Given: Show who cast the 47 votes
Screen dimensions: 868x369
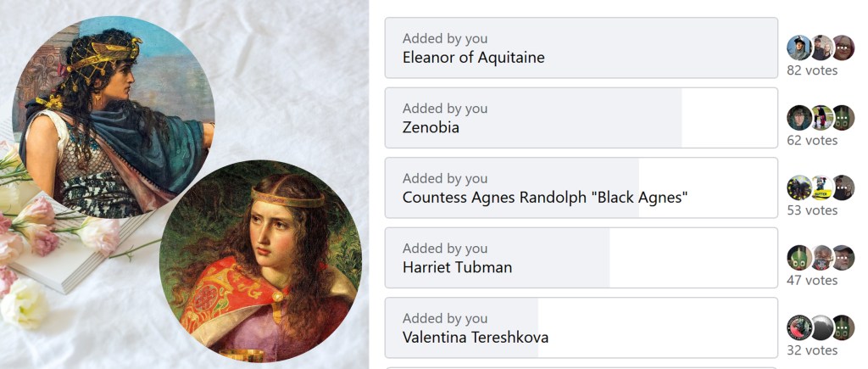Looking at the screenshot, I should pos(812,281).
